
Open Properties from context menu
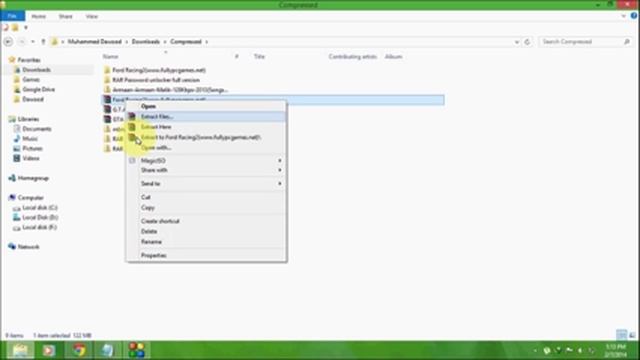point(206,256)
